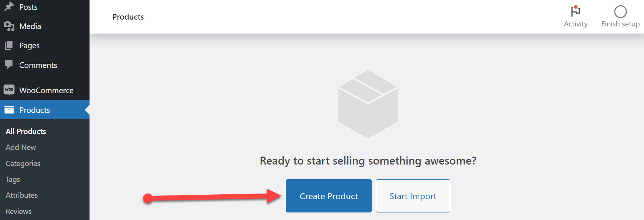Screen dimensions: 644x220
Task: Click the Media menu label
Action: [x=30, y=26]
